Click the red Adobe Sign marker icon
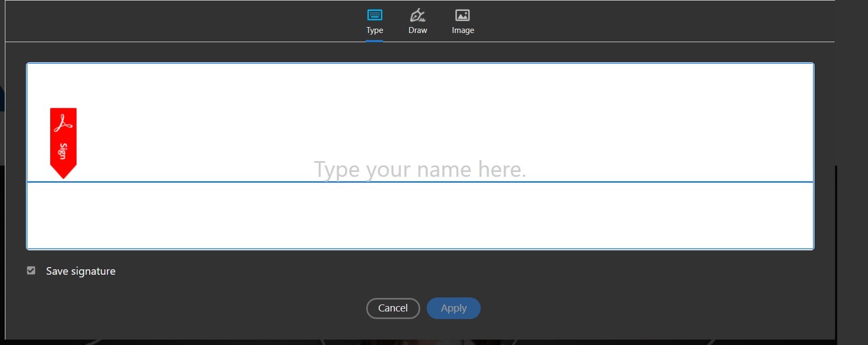This screenshot has height=345, width=868. [x=63, y=143]
